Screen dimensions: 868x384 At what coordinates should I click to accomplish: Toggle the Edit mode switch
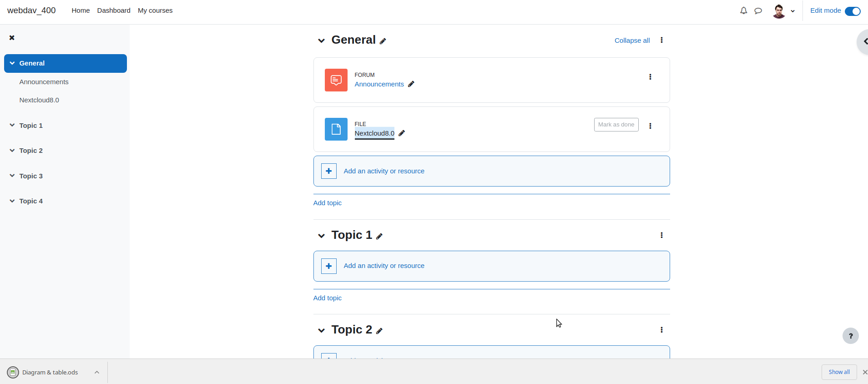pos(853,11)
